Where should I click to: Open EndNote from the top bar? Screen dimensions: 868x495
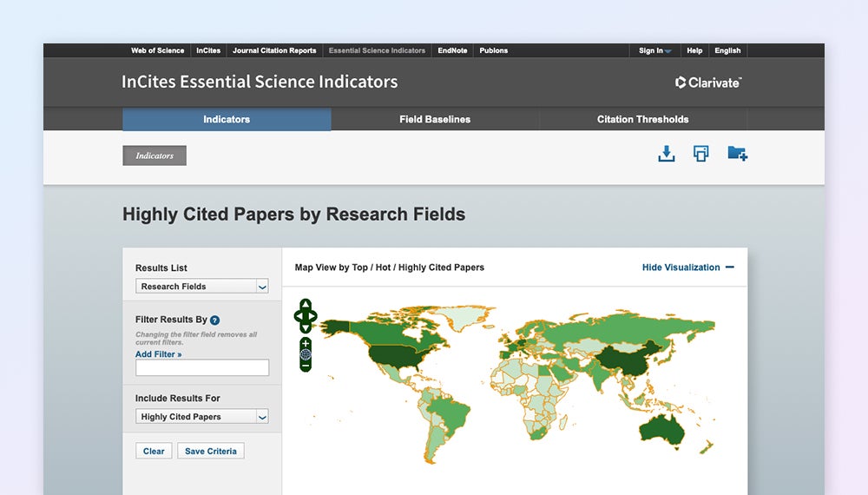(452, 50)
